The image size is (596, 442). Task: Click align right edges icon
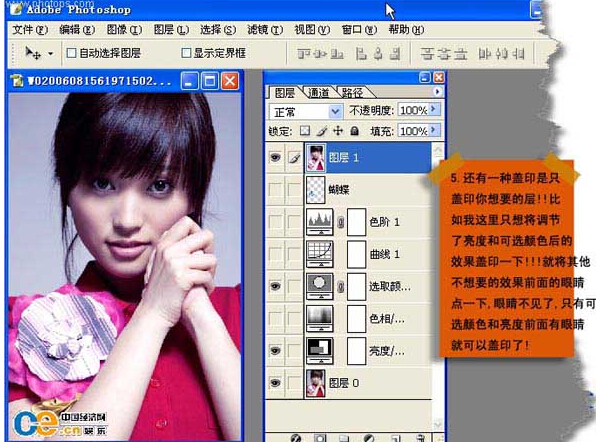[395, 54]
